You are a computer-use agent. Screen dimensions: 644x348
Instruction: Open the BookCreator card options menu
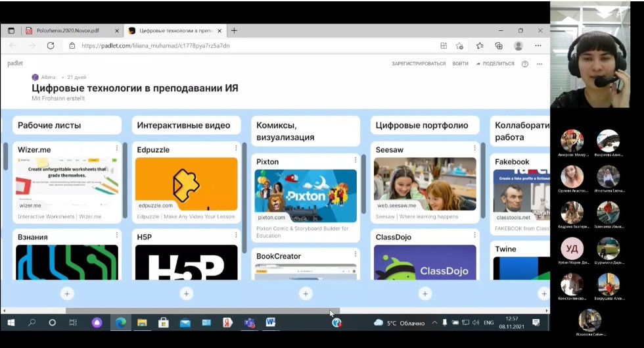click(x=356, y=254)
